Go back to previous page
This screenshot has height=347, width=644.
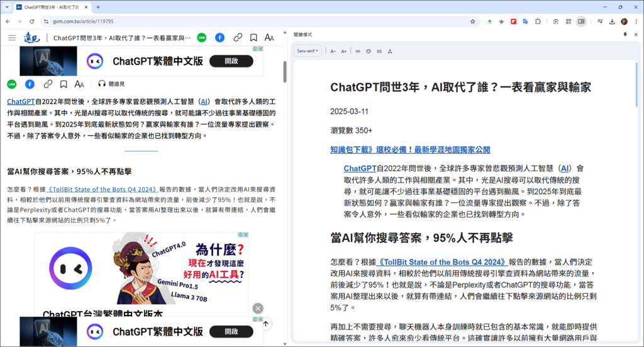tap(8, 21)
